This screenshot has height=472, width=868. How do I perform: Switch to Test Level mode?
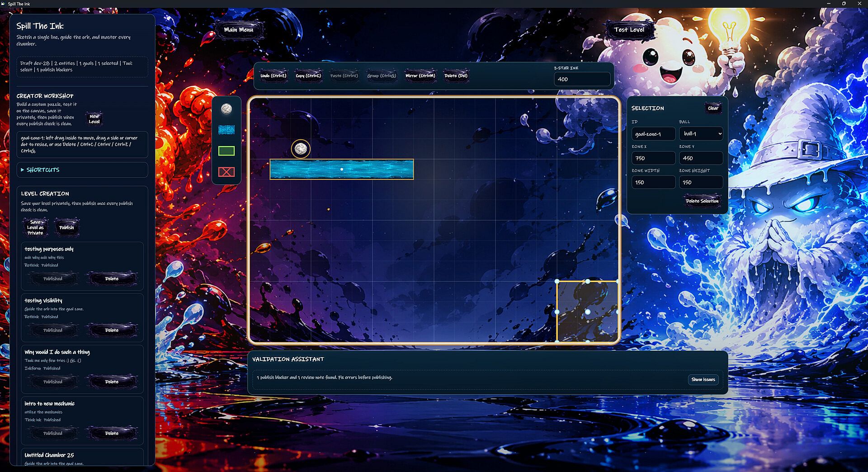[629, 30]
